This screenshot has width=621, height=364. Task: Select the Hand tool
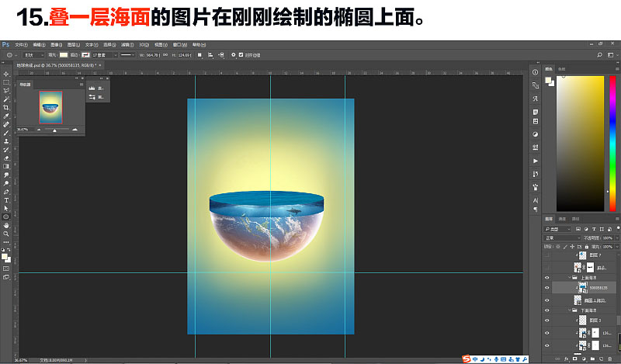pyautogui.click(x=6, y=225)
